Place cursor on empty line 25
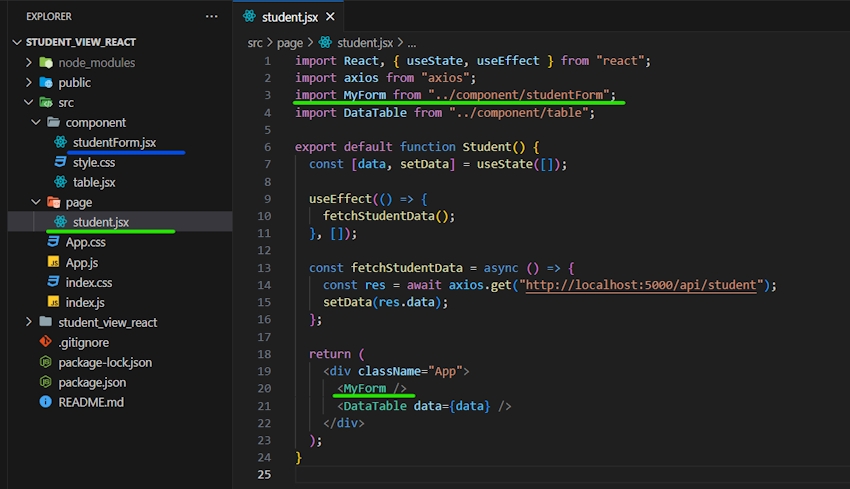This screenshot has height=489, width=850. click(x=400, y=475)
